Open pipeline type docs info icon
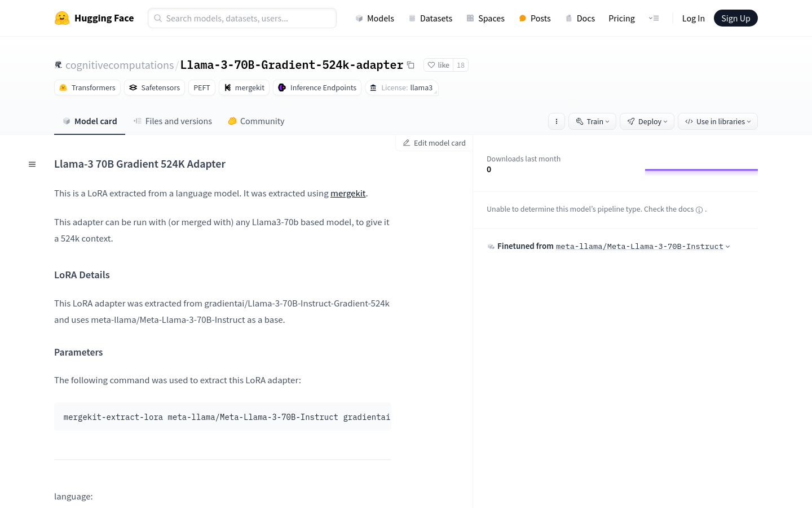 coord(699,210)
